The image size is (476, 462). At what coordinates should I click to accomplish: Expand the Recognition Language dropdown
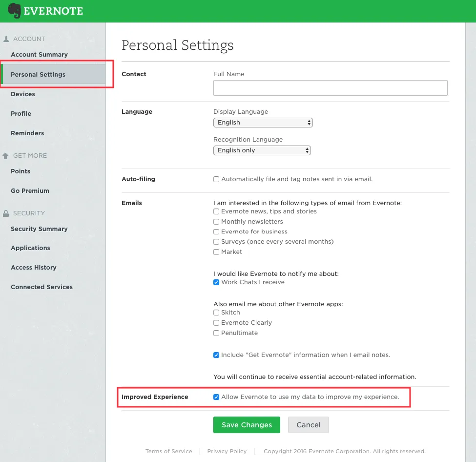pyautogui.click(x=262, y=150)
